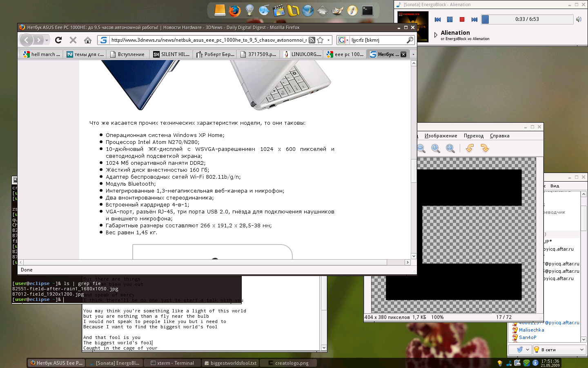The width and height of the screenshot is (588, 368).
Task: Launch the clapperboard video app in dock
Action: (279, 11)
